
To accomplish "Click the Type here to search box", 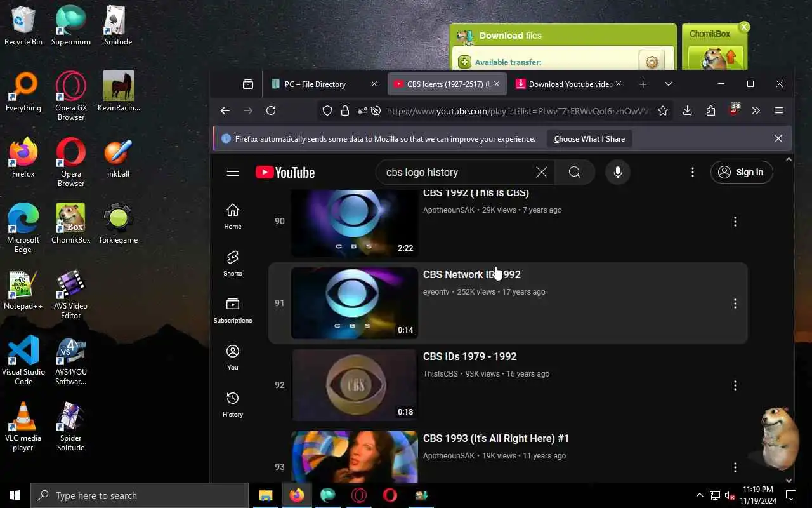I will click(x=140, y=495).
